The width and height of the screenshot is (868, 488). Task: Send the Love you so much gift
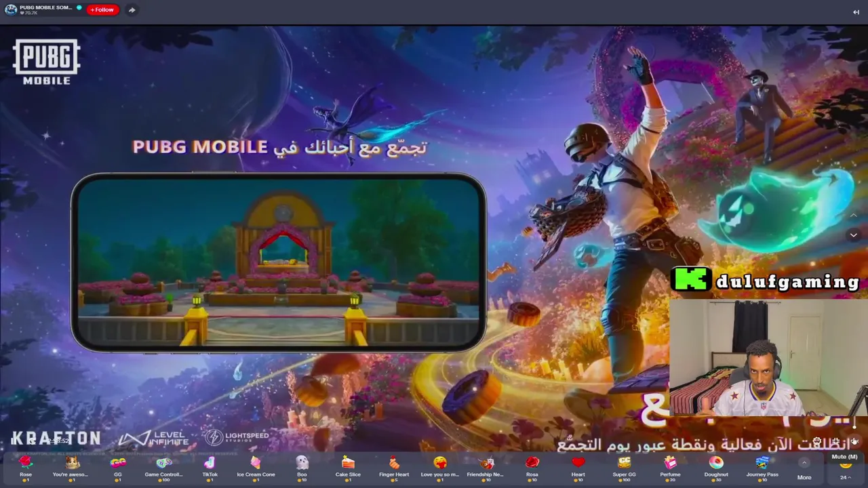click(x=440, y=468)
